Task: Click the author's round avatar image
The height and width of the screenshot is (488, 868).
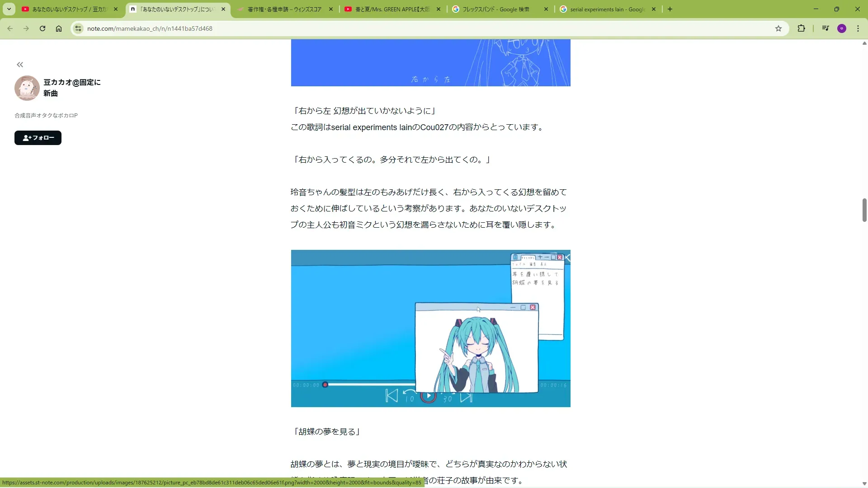Action: [27, 88]
